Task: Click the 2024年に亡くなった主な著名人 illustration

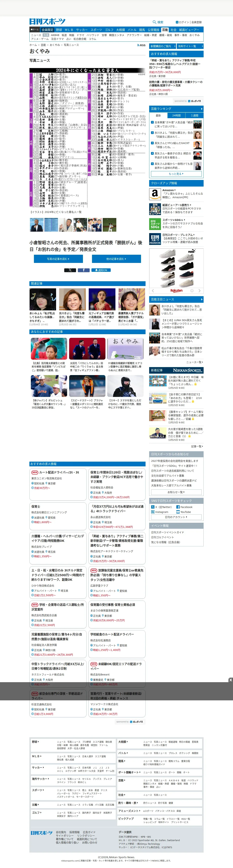Action: [87, 137]
